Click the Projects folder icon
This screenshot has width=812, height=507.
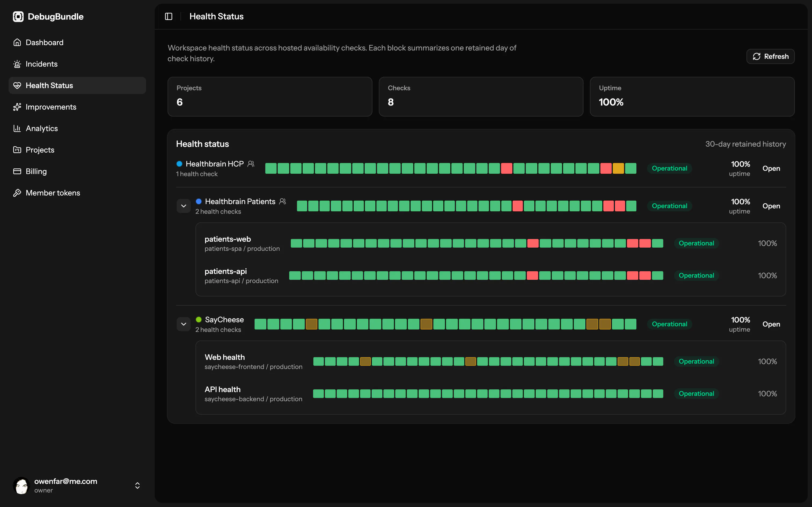(17, 150)
